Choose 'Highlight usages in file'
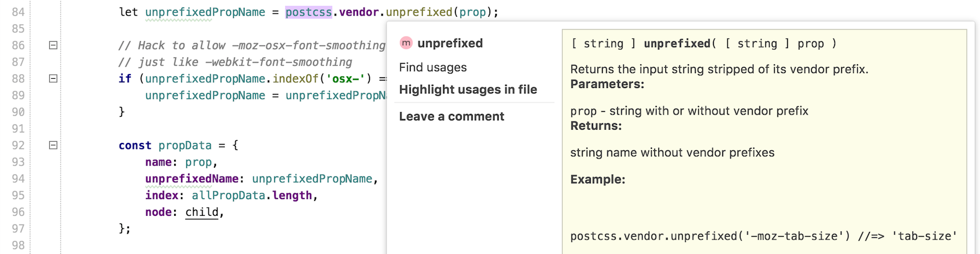 pyautogui.click(x=467, y=90)
